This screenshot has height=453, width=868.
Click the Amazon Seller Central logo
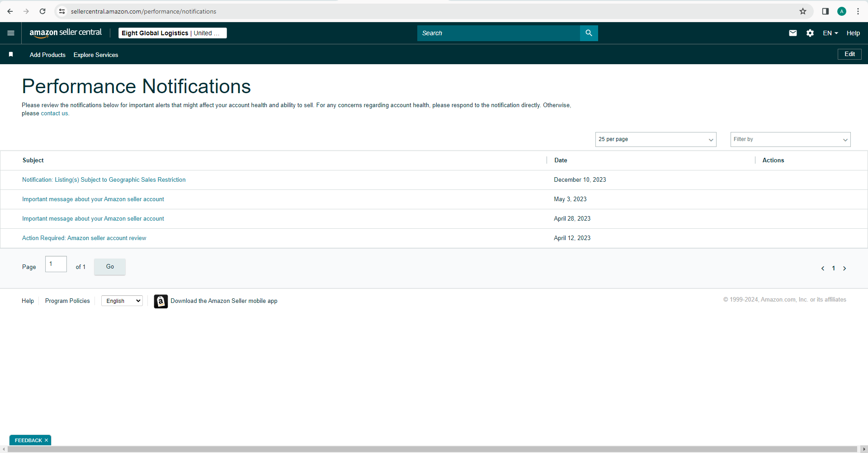(x=66, y=33)
